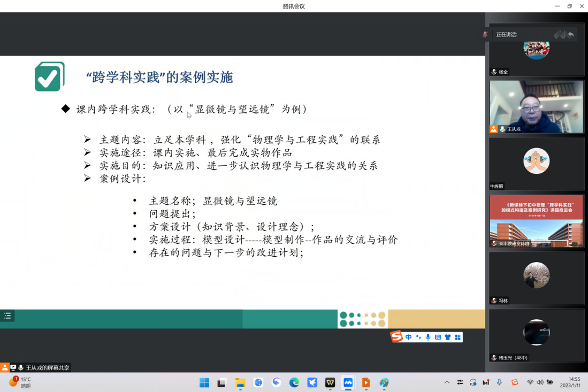Viewport: 588px width, 392px height.
Task: Click 王从戎的屏幕共享 label
Action: (x=47, y=367)
